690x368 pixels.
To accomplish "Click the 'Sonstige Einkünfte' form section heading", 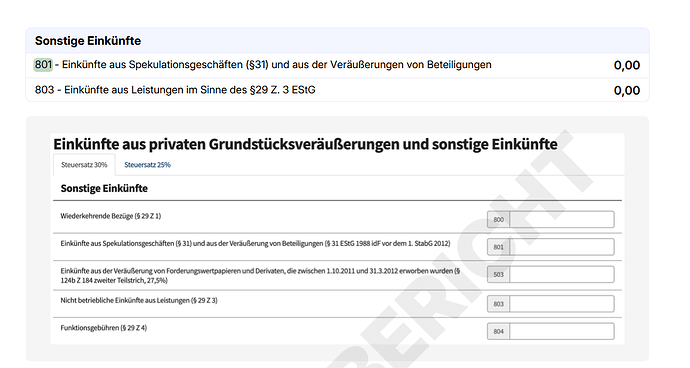I will (x=104, y=188).
